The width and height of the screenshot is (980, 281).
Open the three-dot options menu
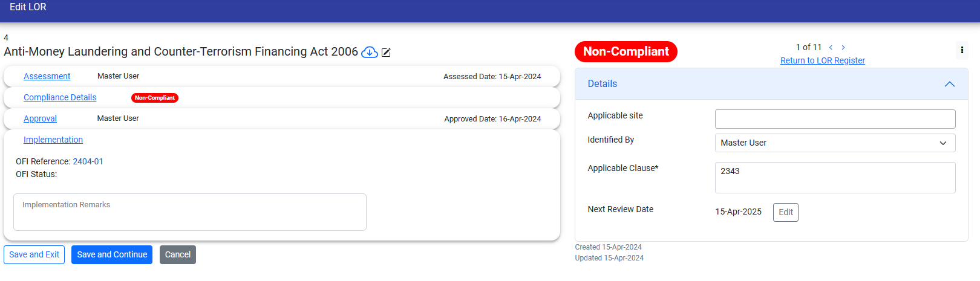962,50
